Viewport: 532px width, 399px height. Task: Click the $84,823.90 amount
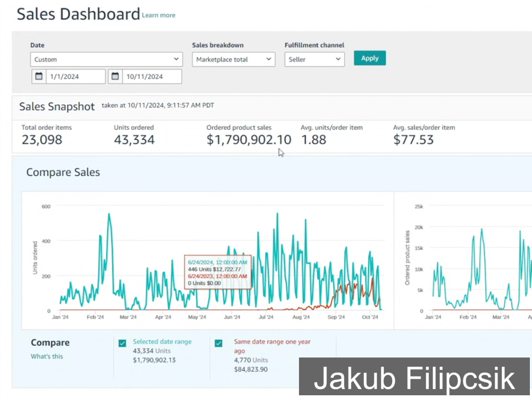coord(251,369)
